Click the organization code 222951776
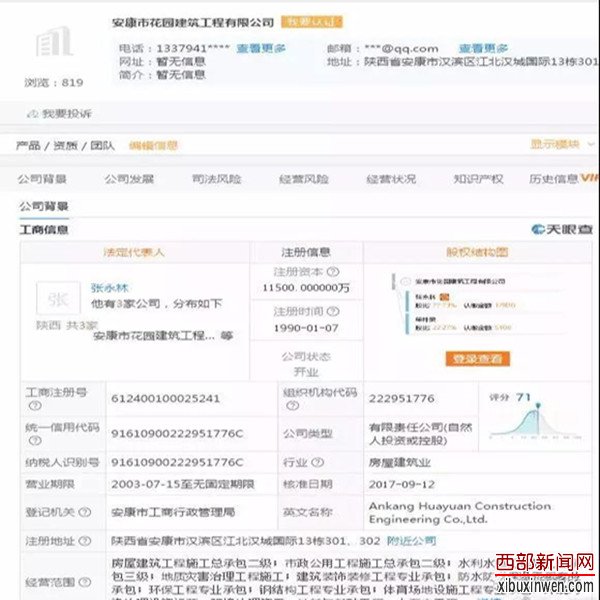Viewport: 600px width, 600px height. coord(402,399)
